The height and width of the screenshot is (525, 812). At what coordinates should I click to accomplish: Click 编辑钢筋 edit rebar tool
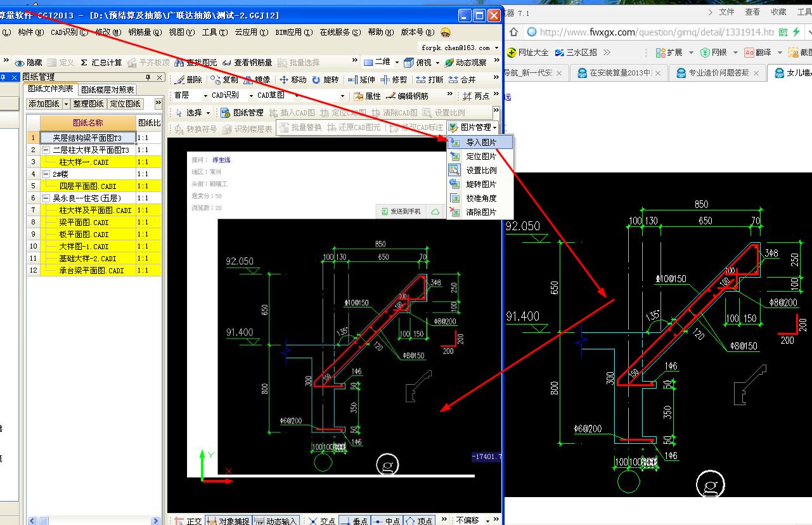(407, 96)
